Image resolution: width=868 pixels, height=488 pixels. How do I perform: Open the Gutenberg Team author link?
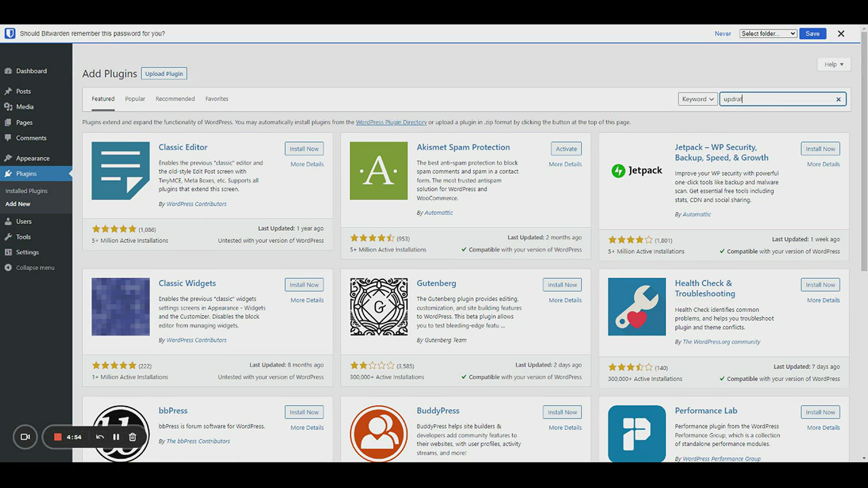445,340
